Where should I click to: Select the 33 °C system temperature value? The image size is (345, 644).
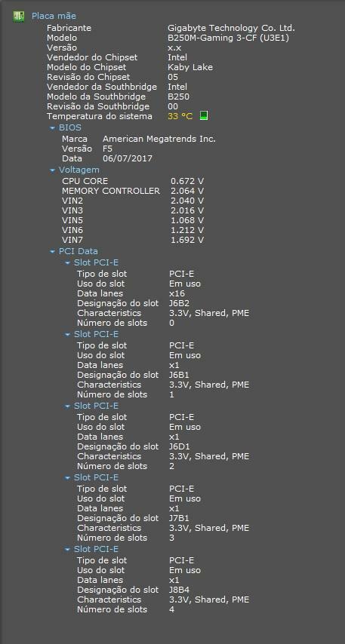180,116
